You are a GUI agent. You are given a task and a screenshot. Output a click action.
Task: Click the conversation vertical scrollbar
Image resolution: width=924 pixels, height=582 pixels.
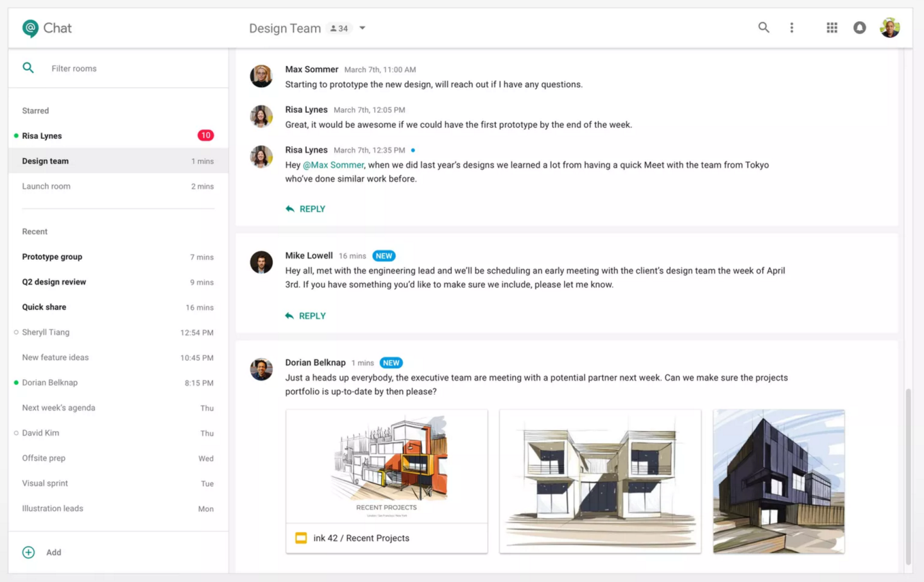coord(908,475)
